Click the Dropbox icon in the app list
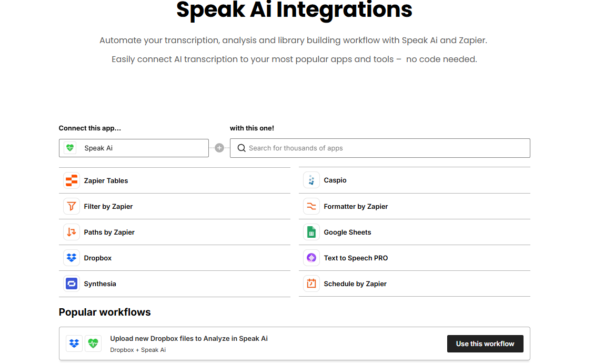The width and height of the screenshot is (604, 364). [x=71, y=258]
